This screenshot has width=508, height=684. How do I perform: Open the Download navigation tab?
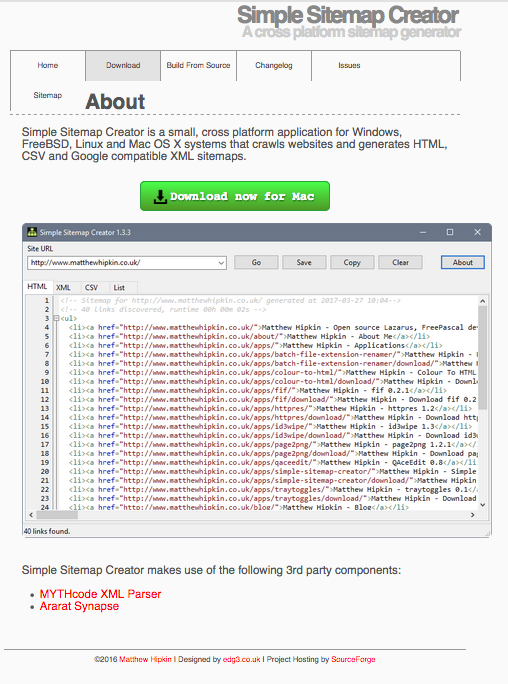point(123,65)
